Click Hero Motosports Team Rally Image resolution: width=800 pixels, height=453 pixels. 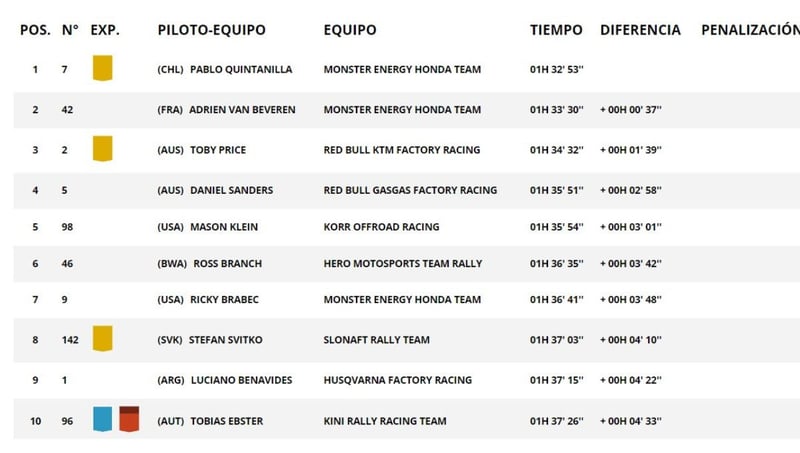point(402,264)
